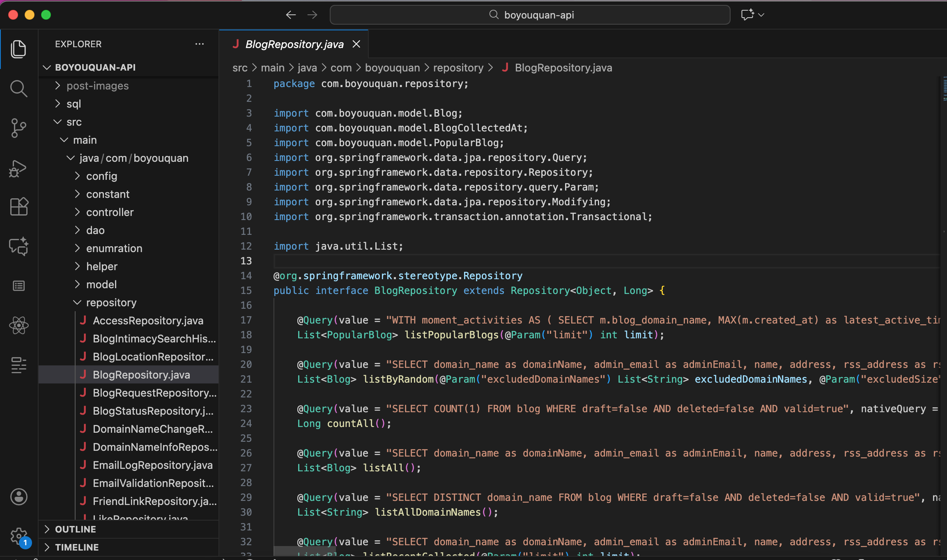Click the Explorer files icon
The width and height of the screenshot is (947, 560).
coord(18,49)
